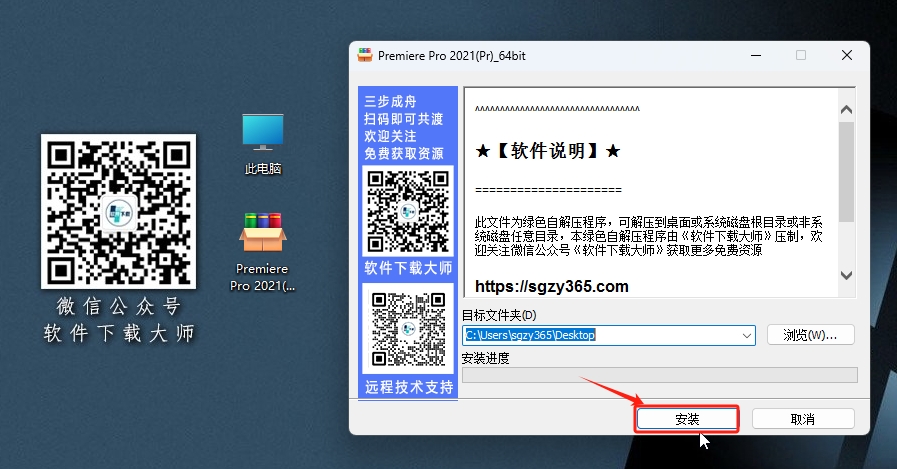Viewport: 897px width, 469px height.
Task: Expand the destination folder dropdown arrow
Action: [747, 336]
